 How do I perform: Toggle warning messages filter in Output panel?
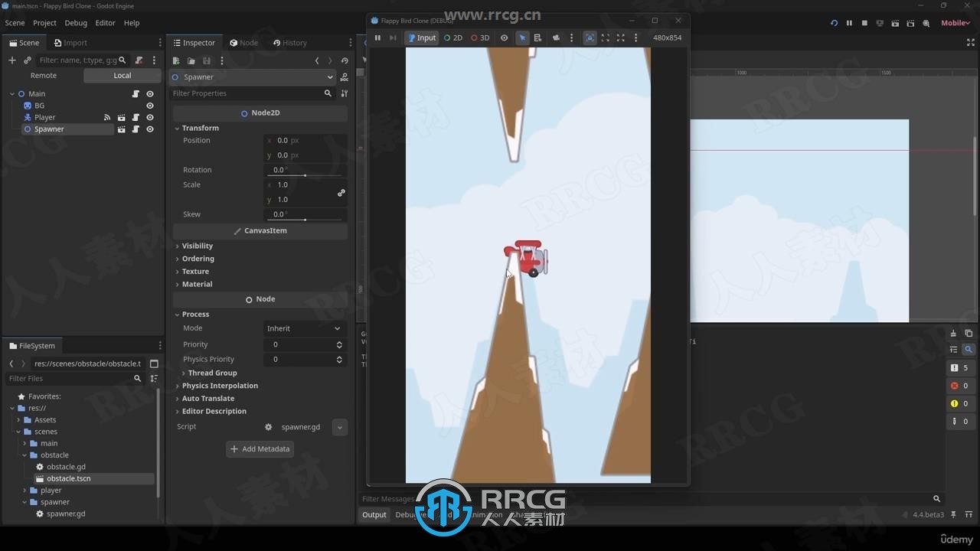coord(960,403)
